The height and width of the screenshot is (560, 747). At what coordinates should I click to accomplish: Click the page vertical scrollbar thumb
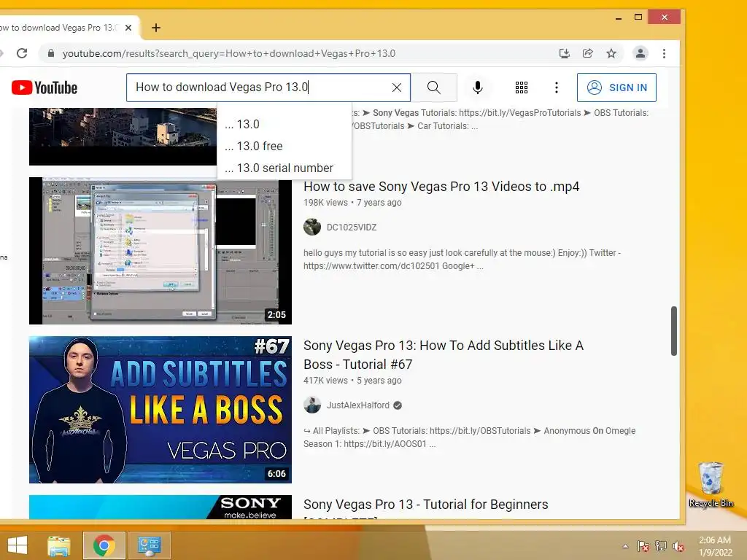click(673, 331)
